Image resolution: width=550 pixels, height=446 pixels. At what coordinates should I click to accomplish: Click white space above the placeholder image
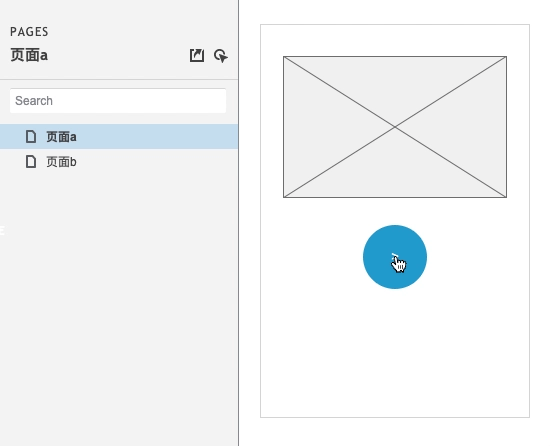pyautogui.click(x=395, y=40)
